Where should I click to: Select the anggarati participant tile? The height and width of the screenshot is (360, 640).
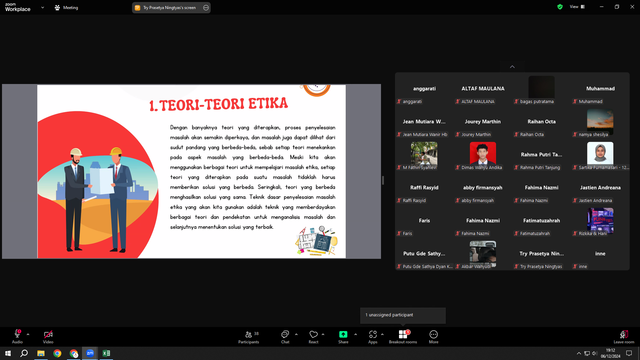[x=424, y=89]
